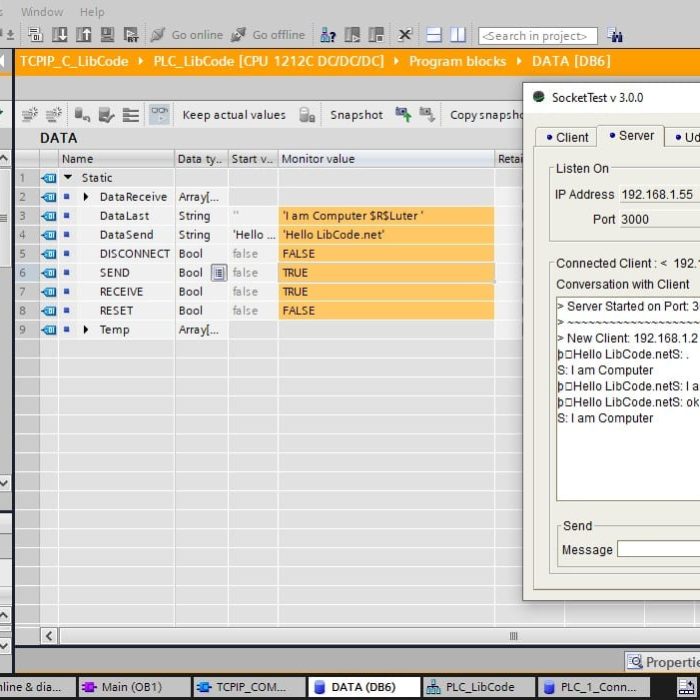Click Program blocks in the breadcrumb
Image resolution: width=700 pixels, height=700 pixels.
click(457, 61)
